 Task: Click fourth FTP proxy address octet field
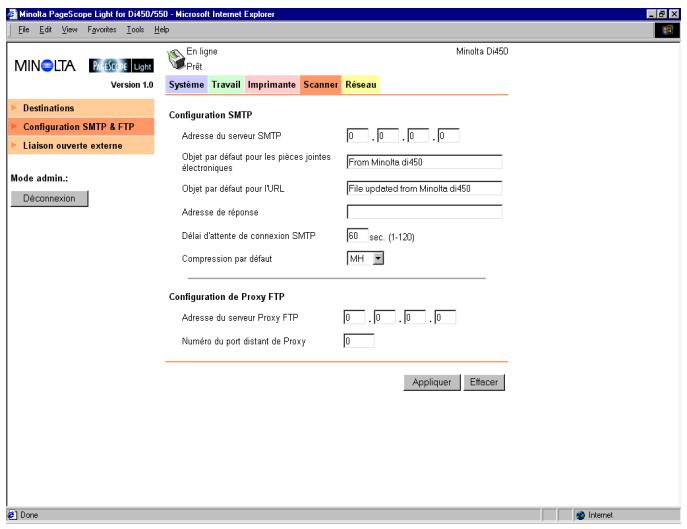tap(445, 317)
